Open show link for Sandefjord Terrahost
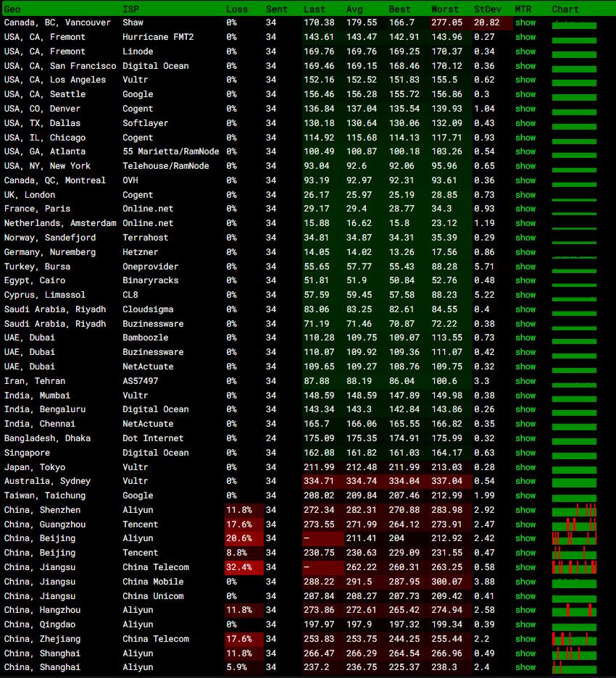The image size is (616, 678). point(525,238)
